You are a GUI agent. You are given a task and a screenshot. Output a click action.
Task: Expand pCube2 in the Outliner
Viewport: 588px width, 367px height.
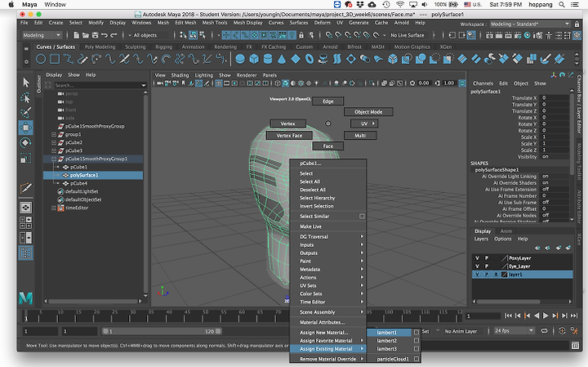coord(54,142)
